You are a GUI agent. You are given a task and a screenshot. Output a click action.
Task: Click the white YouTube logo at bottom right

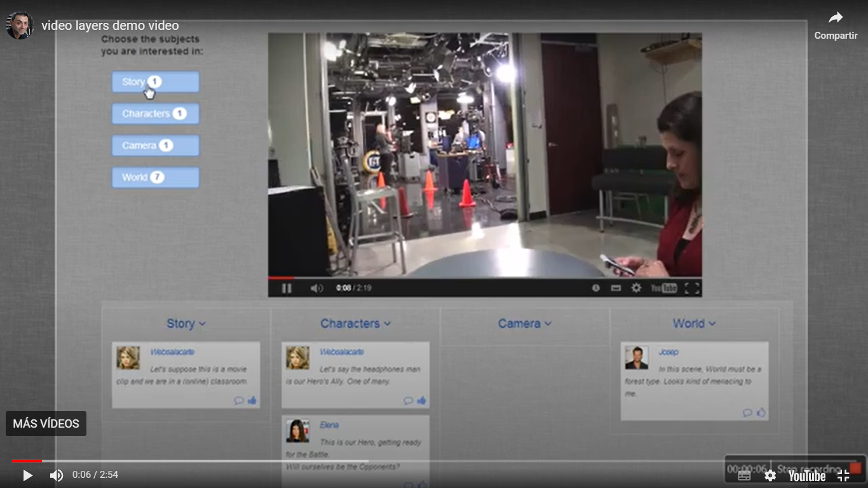807,476
